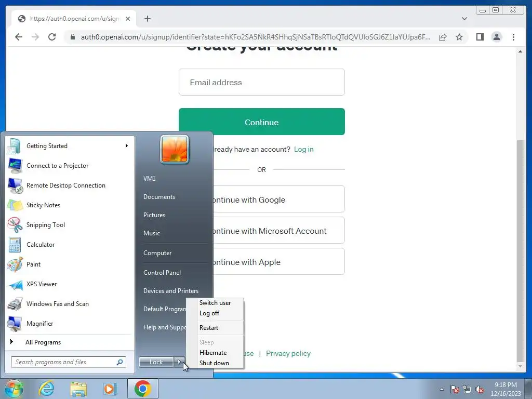Click arrow next to Lock button
Viewport: 532px width, 399px height.
(179, 362)
